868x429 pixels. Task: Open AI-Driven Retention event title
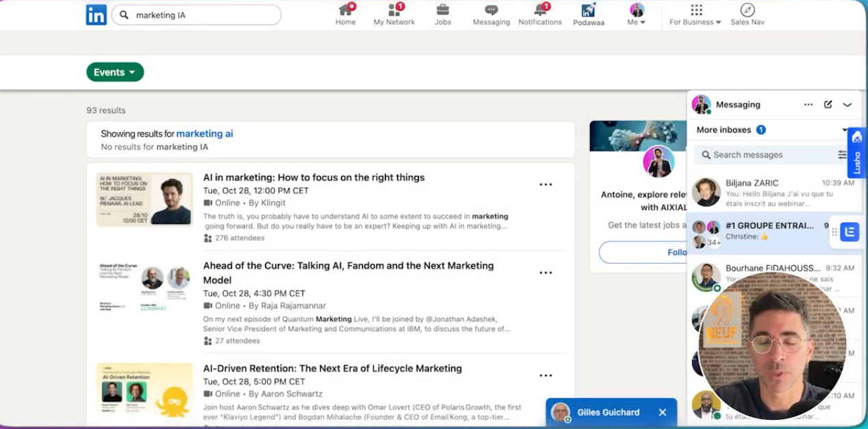(x=333, y=369)
